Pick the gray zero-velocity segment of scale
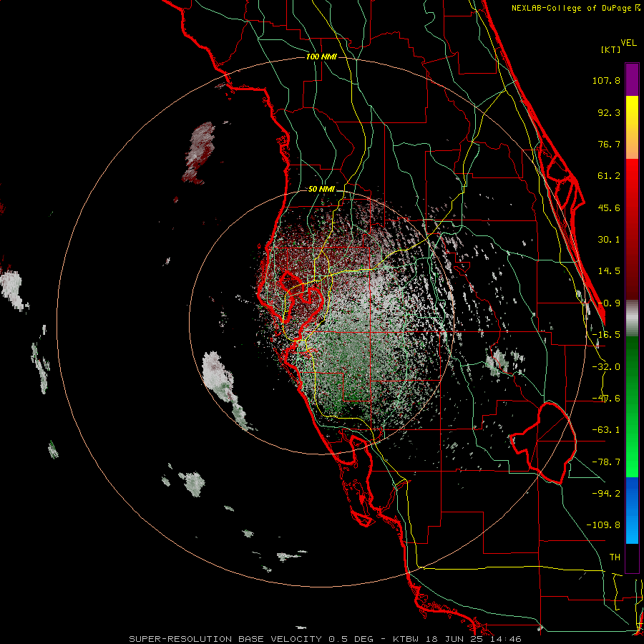This screenshot has width=644, height=644. pyautogui.click(x=632, y=318)
